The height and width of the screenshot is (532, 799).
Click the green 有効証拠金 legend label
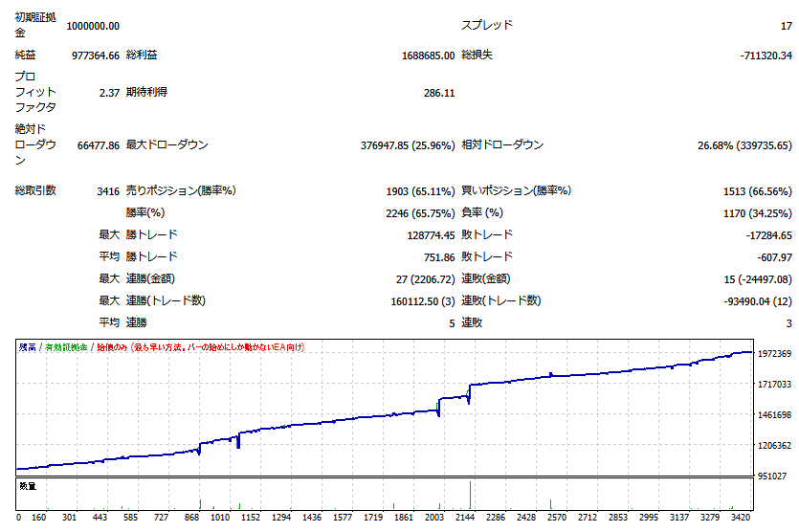(65, 347)
